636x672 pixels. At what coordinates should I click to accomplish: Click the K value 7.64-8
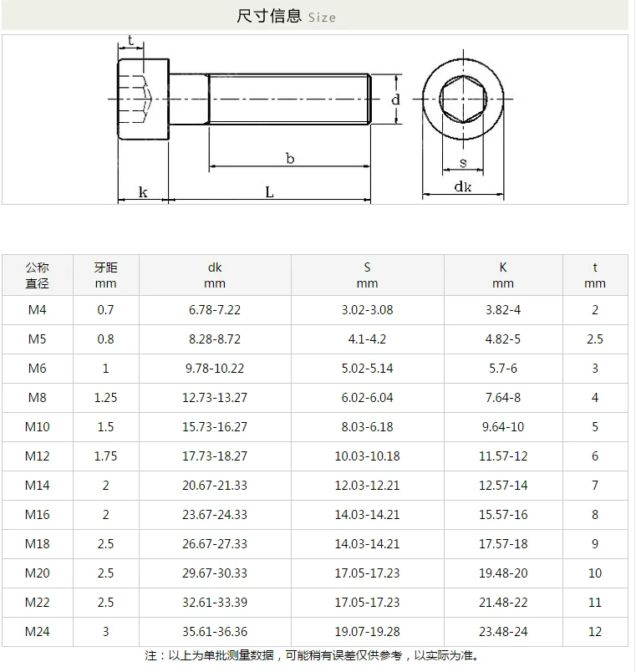(503, 397)
